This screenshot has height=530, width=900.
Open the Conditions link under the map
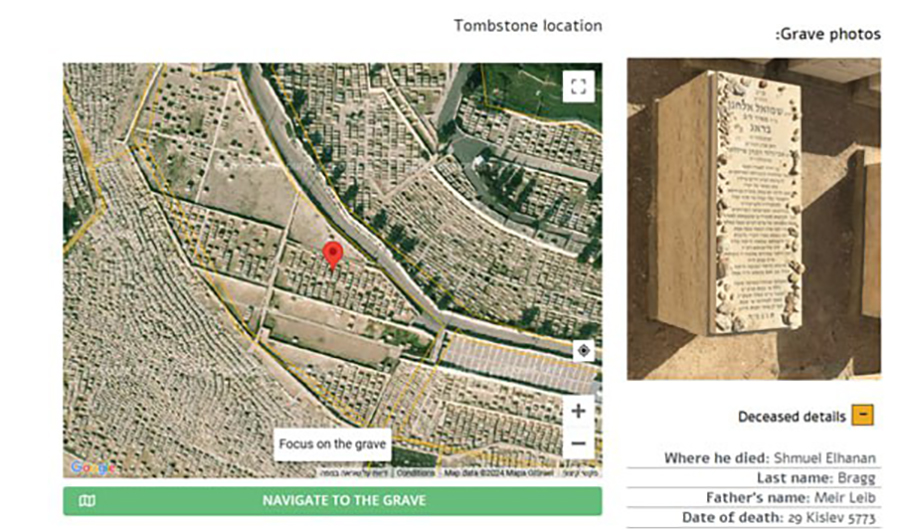(x=415, y=473)
